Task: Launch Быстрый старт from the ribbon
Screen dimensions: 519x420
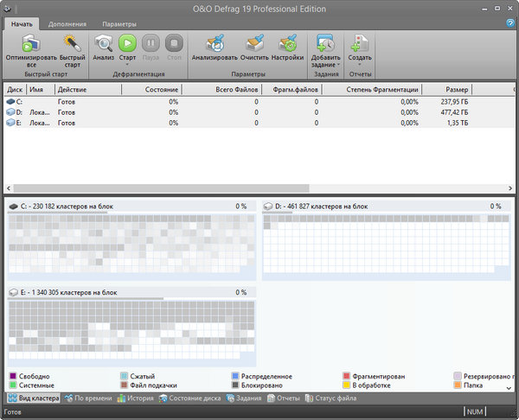Action: click(72, 43)
